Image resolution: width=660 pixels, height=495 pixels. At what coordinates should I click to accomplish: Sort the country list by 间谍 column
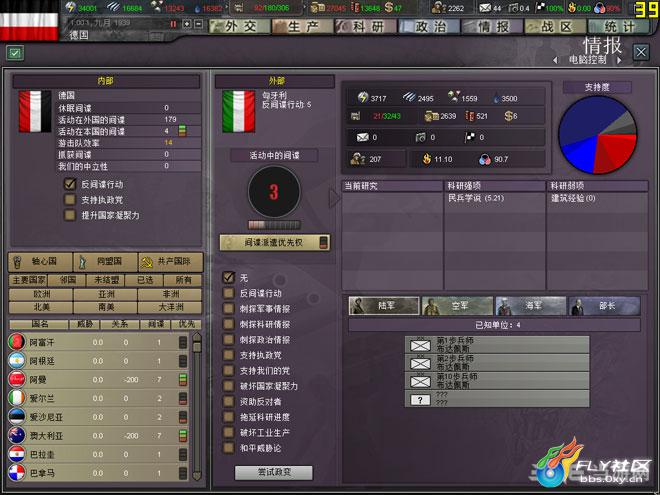(156, 324)
